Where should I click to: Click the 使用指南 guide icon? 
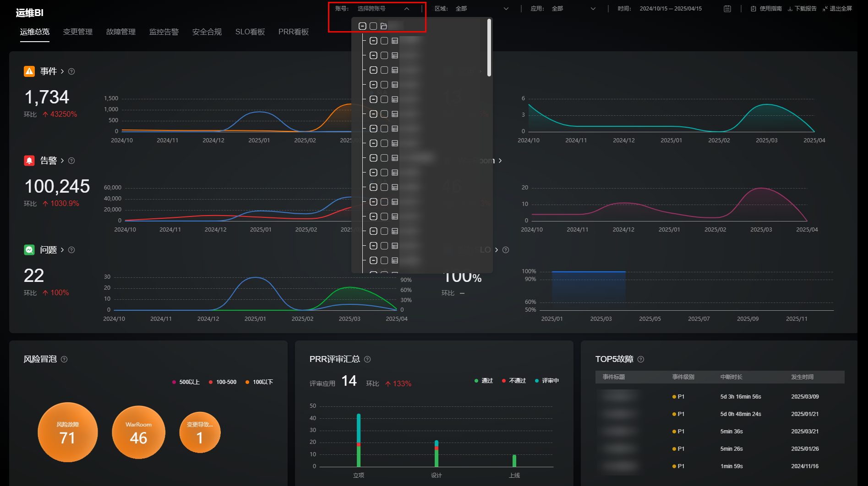click(x=753, y=9)
